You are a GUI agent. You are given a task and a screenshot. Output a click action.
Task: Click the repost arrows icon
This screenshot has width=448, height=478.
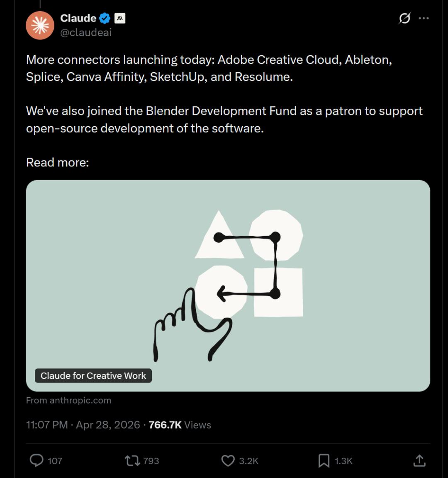[132, 460]
